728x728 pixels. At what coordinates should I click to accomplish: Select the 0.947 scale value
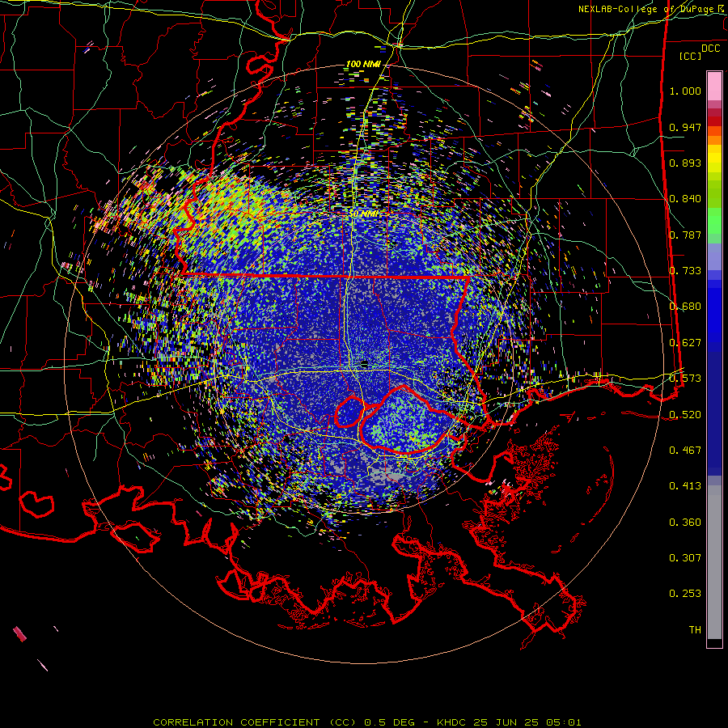coord(685,127)
